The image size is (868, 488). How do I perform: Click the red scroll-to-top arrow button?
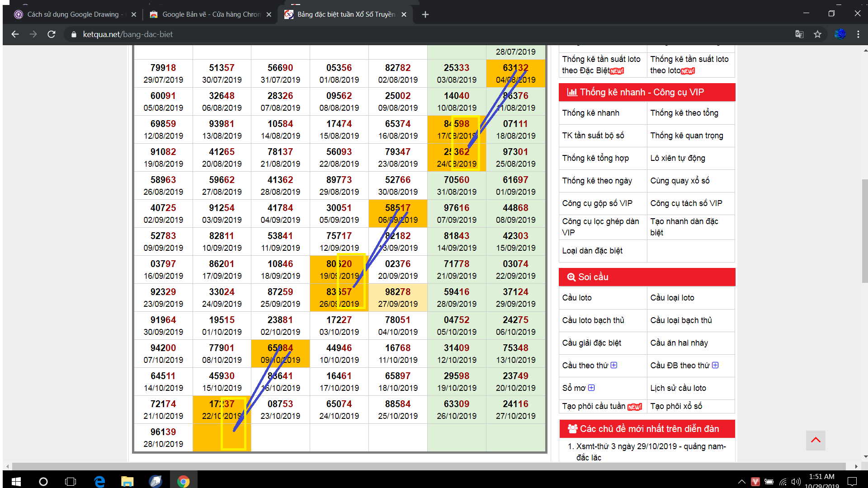pos(816,440)
